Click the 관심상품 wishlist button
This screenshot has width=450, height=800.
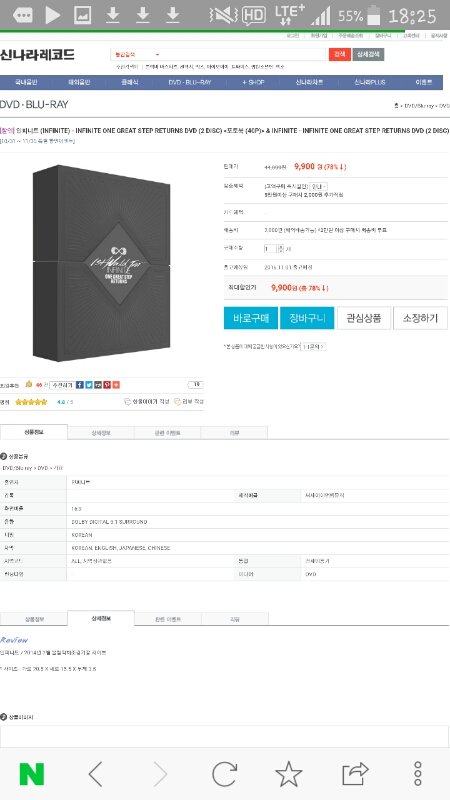(364, 318)
